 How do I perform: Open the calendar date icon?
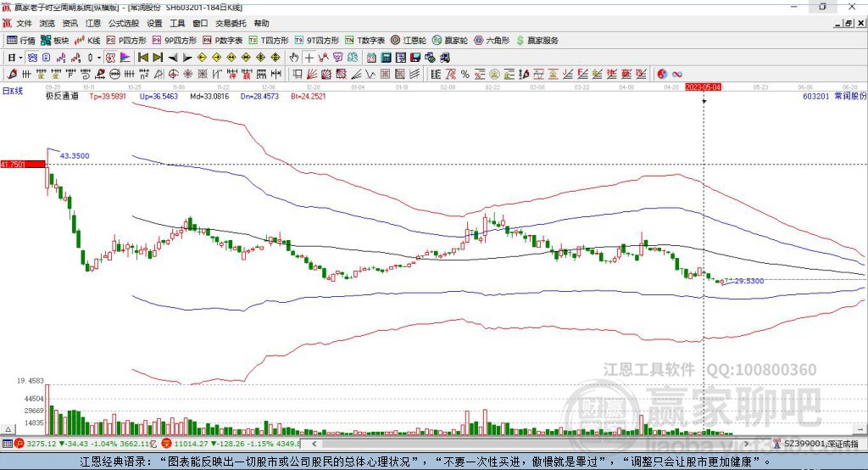pyautogui.click(x=371, y=58)
